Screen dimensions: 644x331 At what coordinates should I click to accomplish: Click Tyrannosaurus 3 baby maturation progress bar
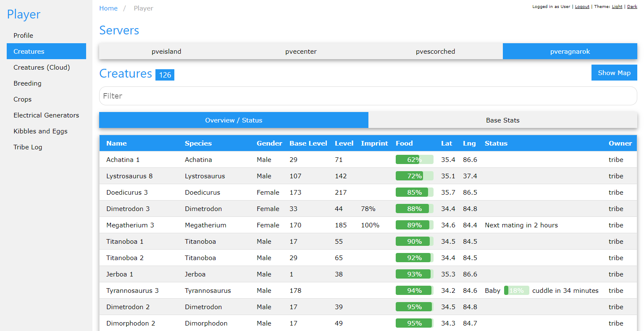pos(516,291)
